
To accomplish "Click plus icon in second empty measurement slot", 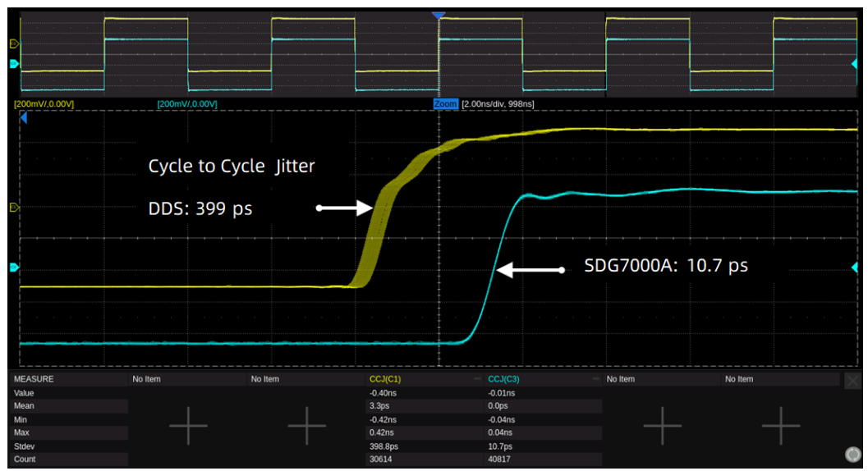I will tap(306, 426).
